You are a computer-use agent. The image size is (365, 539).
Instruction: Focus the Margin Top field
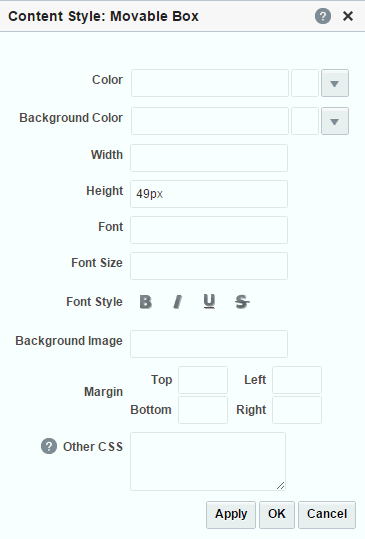tap(203, 380)
